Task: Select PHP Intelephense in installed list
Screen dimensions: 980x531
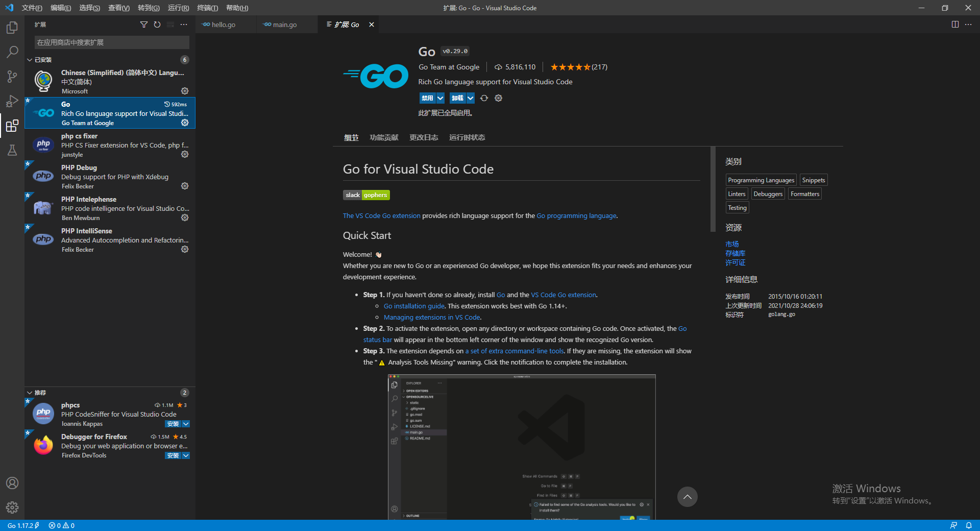Action: 110,208
